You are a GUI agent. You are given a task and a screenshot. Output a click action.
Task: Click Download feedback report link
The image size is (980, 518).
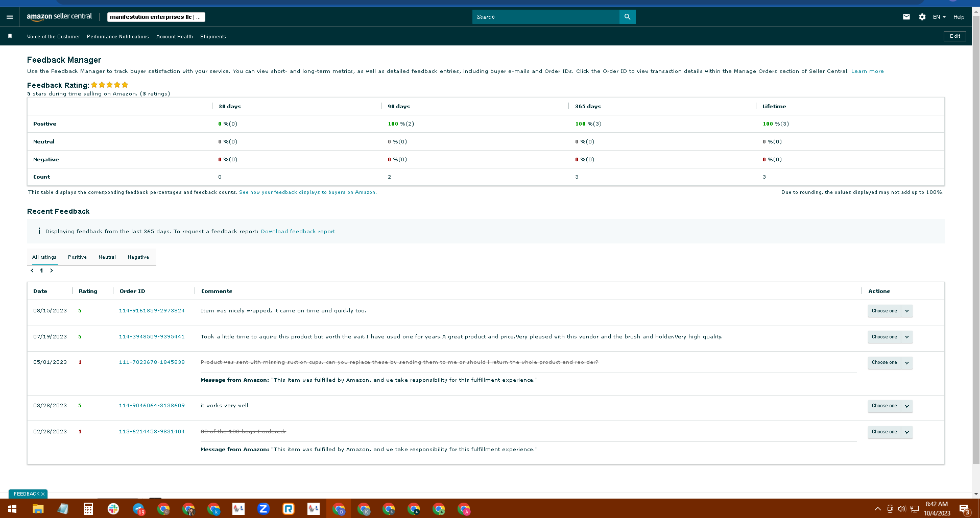(x=298, y=232)
